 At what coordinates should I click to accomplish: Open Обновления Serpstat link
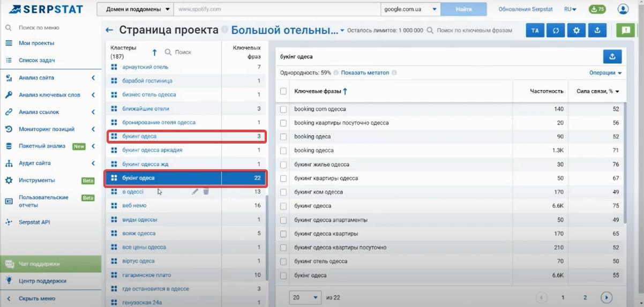(x=526, y=9)
